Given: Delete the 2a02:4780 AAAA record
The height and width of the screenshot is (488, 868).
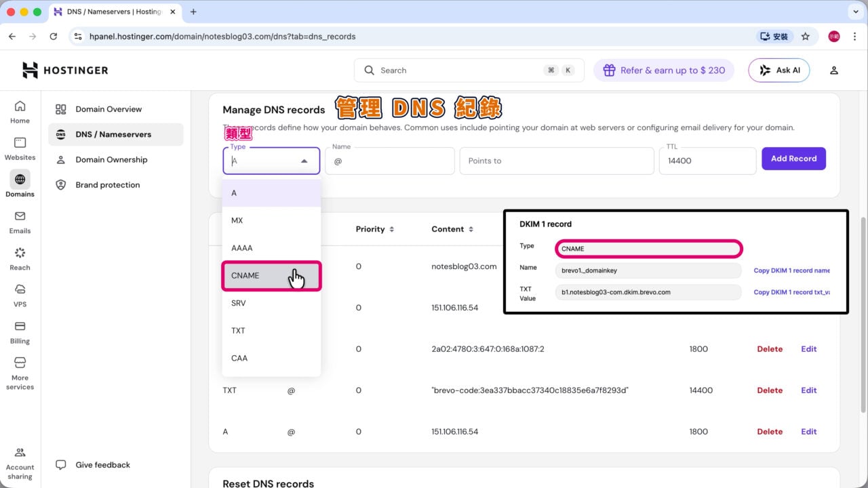Looking at the screenshot, I should point(770,349).
